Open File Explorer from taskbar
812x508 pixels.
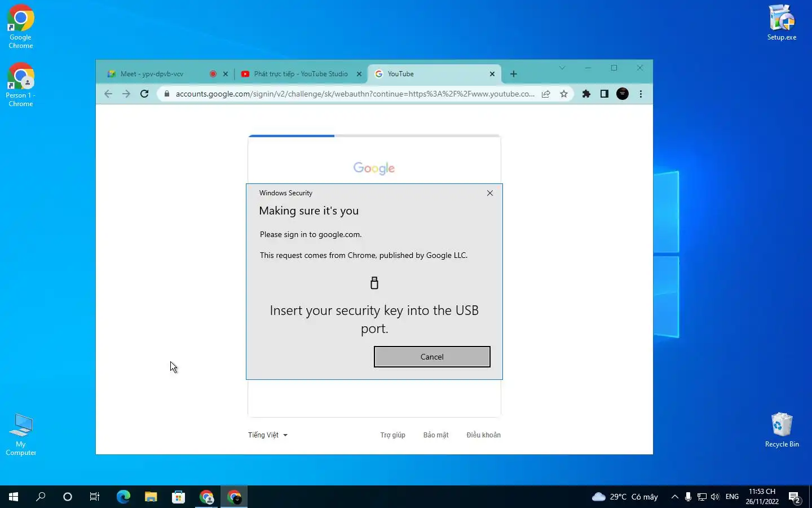151,497
